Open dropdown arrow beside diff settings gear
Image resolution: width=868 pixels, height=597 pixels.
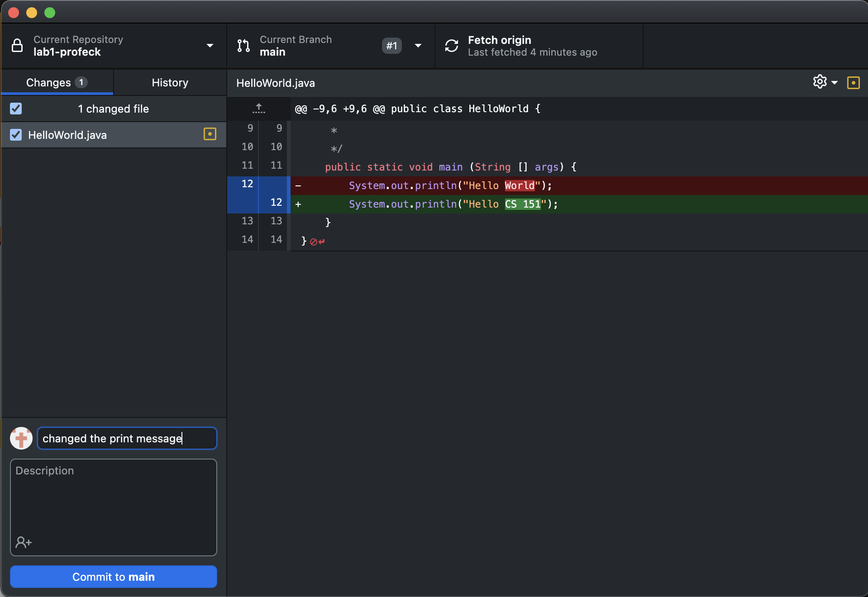click(x=835, y=83)
